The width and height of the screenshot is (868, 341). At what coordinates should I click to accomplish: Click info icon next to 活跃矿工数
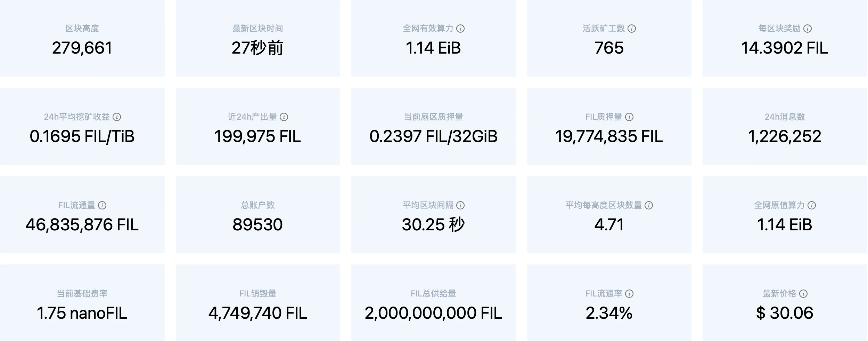(x=632, y=29)
